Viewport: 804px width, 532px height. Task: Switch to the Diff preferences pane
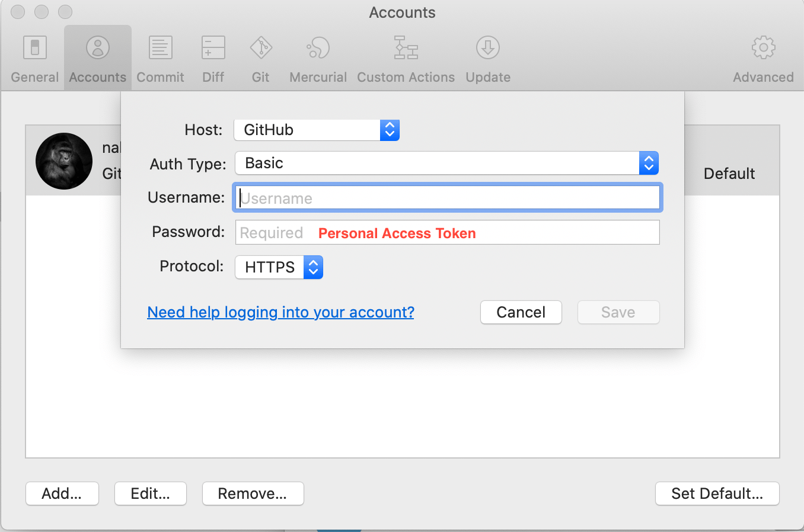coord(212,56)
